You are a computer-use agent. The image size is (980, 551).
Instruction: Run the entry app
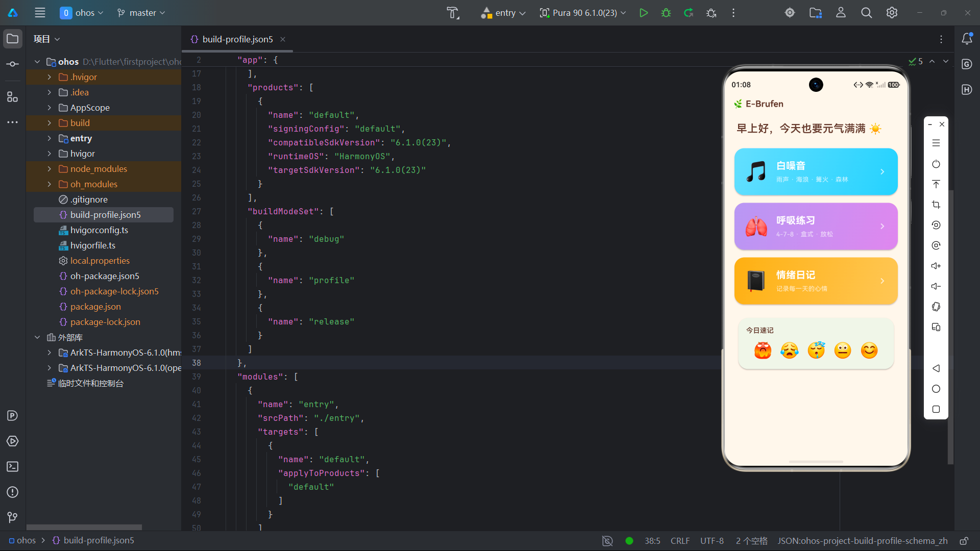(x=644, y=13)
